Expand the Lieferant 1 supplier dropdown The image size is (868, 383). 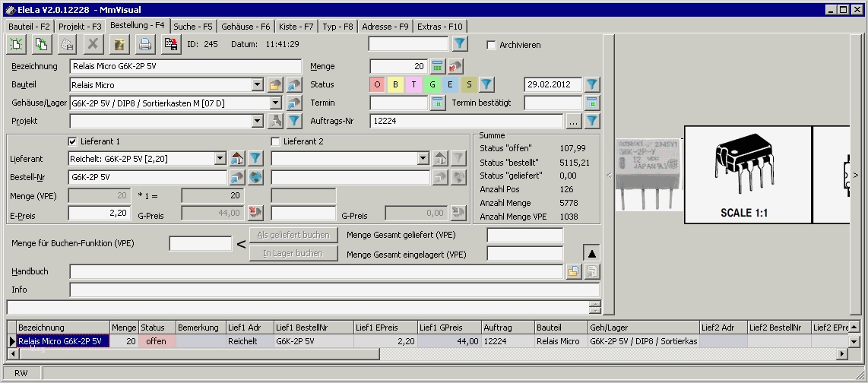(x=220, y=159)
